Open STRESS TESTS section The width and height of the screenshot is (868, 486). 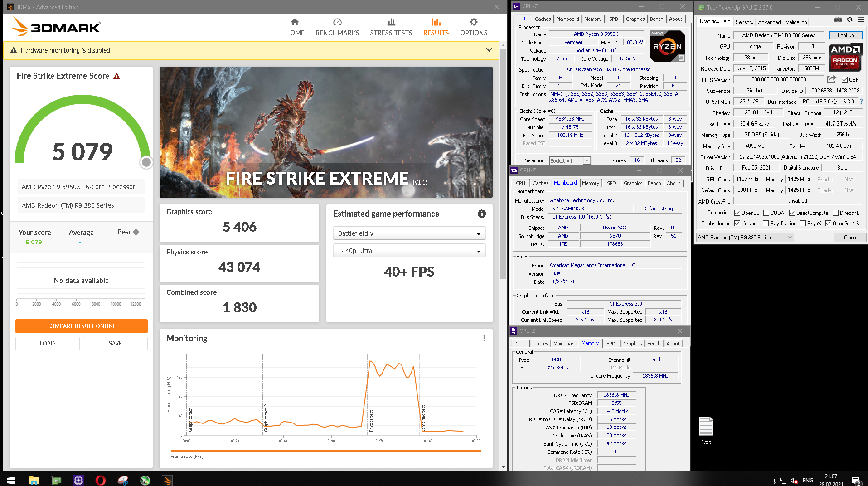[391, 27]
